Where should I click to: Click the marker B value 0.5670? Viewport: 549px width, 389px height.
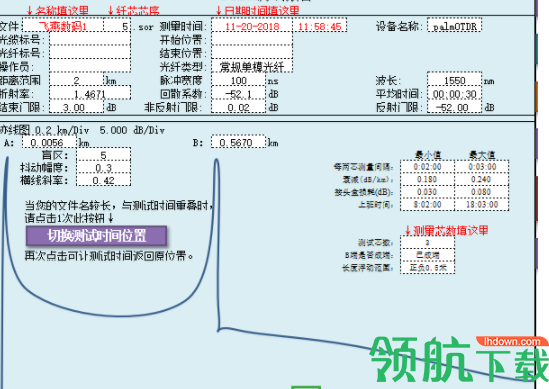click(238, 142)
